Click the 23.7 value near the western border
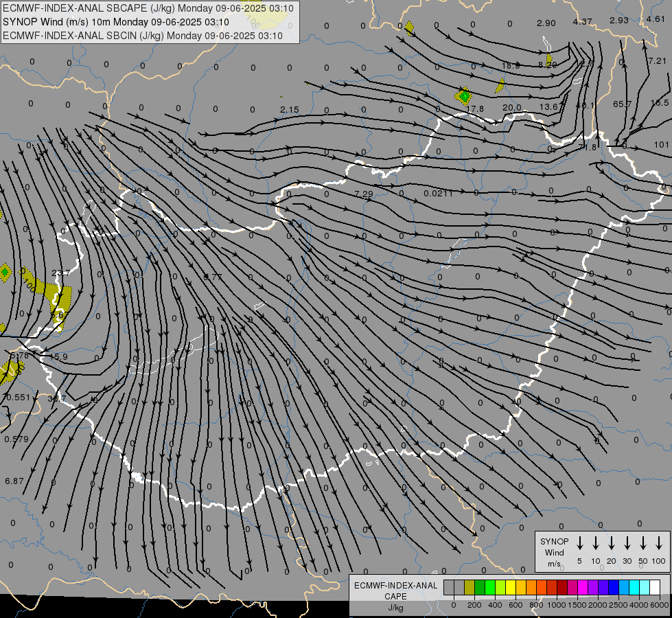 point(60,273)
